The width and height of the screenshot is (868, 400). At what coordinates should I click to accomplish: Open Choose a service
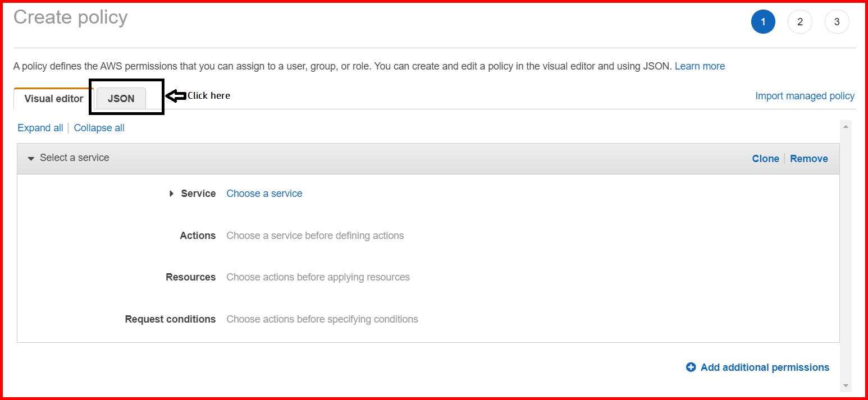pos(264,193)
